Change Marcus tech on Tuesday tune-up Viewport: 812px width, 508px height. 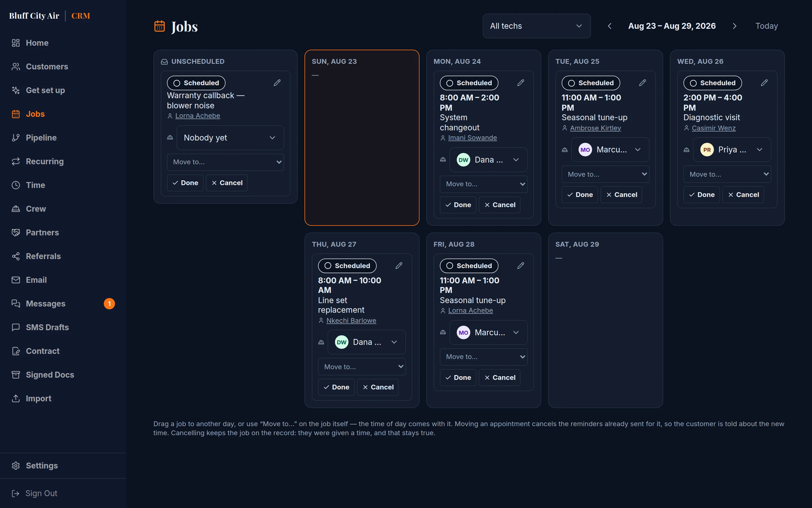[x=610, y=150]
